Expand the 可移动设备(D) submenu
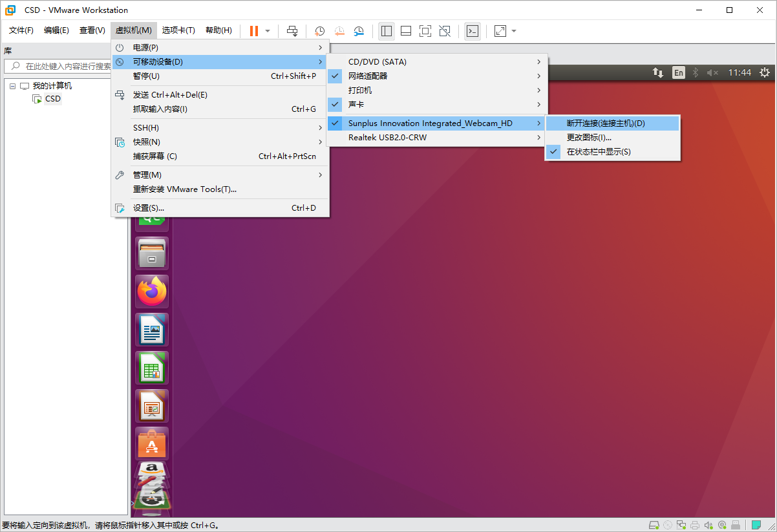 (x=220, y=62)
